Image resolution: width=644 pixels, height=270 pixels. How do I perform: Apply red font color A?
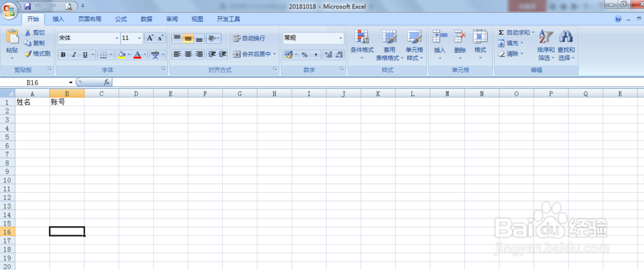click(x=138, y=55)
